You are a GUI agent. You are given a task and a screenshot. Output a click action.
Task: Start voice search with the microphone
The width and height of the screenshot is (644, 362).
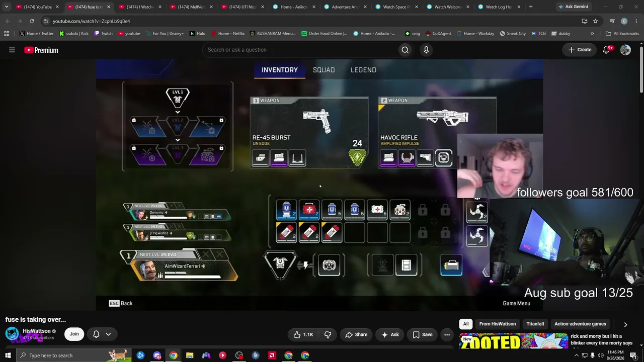426,50
